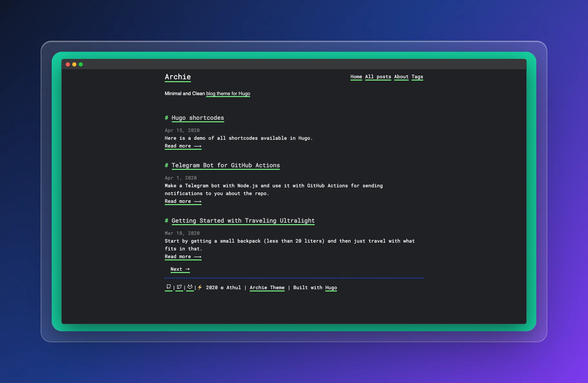Viewport: 588px width, 383px height.
Task: Click the lightning bolt icon in footer
Action: (x=200, y=287)
